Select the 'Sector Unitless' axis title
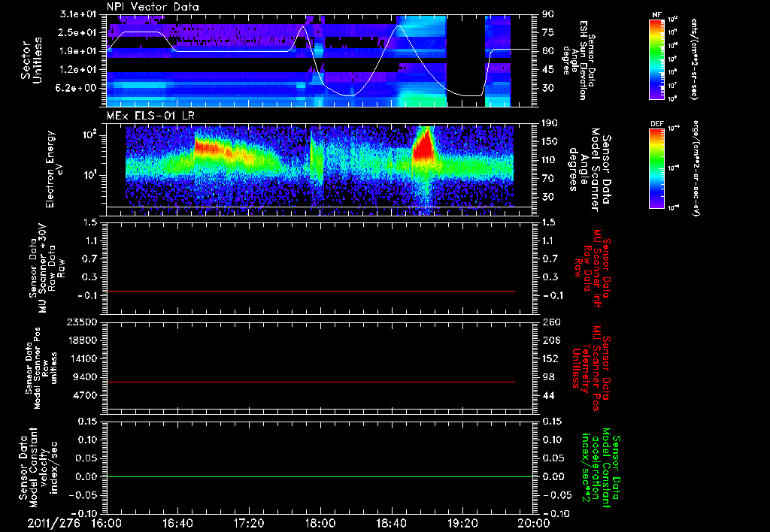The height and width of the screenshot is (532, 770). tap(32, 61)
